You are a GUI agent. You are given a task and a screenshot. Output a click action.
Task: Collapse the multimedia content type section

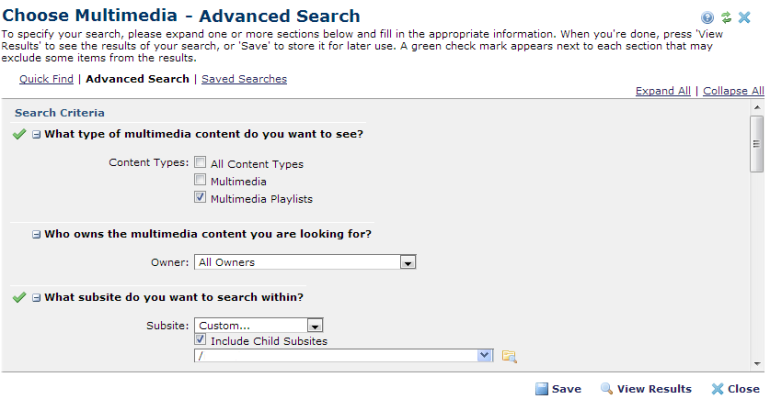(36, 134)
